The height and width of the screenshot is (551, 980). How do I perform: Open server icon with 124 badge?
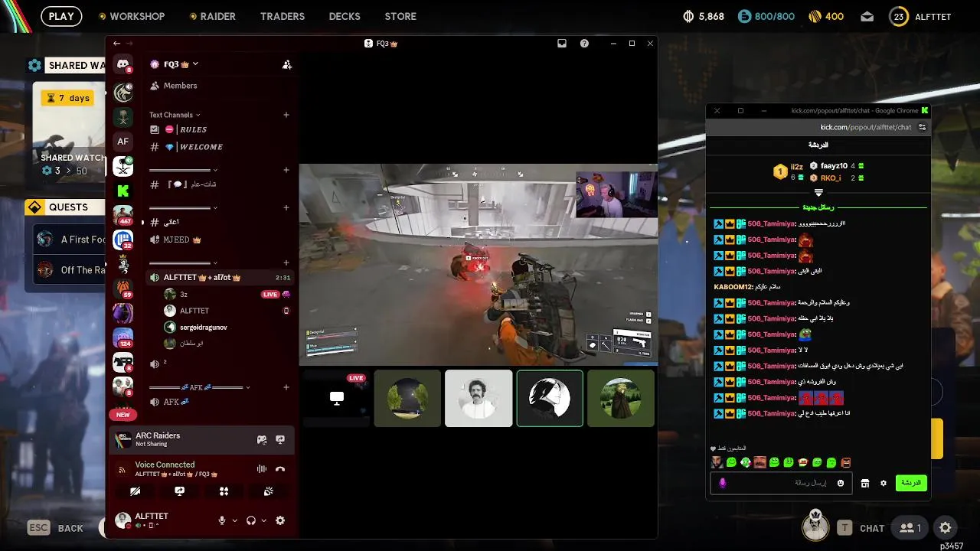[122, 337]
